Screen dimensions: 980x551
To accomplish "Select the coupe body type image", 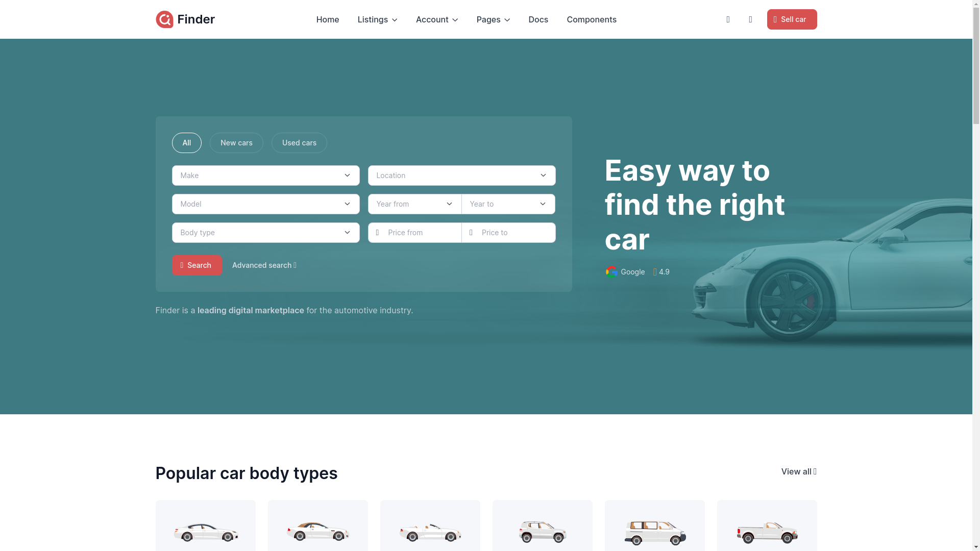I will pos(318,532).
